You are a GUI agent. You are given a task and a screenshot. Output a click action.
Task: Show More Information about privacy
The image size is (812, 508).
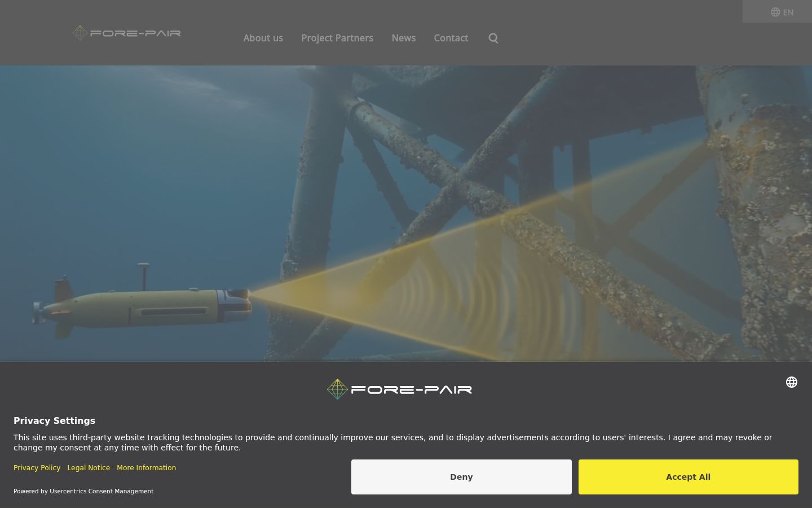pos(147,467)
